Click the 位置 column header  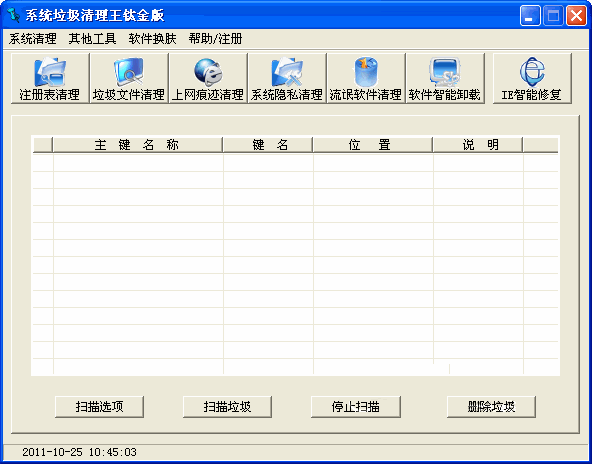[x=373, y=145]
